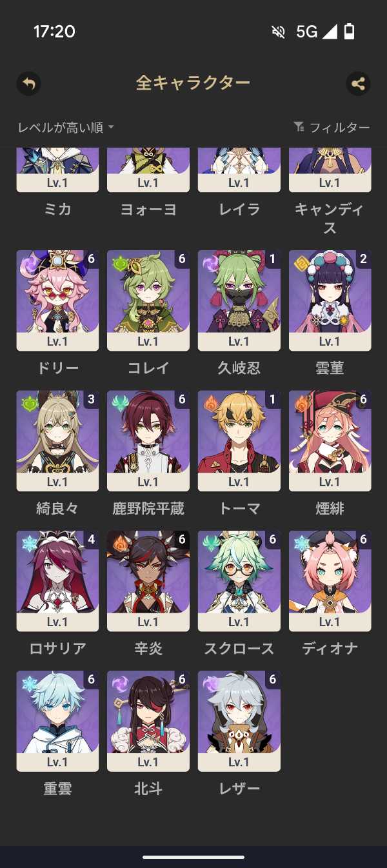This screenshot has width=387, height=868.
Task: Tap the Pyro element icon on トーマ
Action: 211,404
